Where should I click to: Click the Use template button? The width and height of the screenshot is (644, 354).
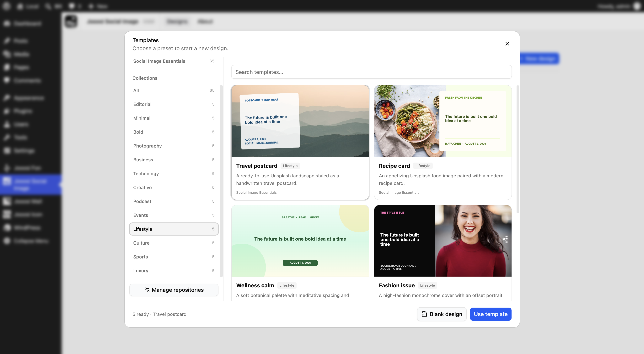(x=491, y=314)
